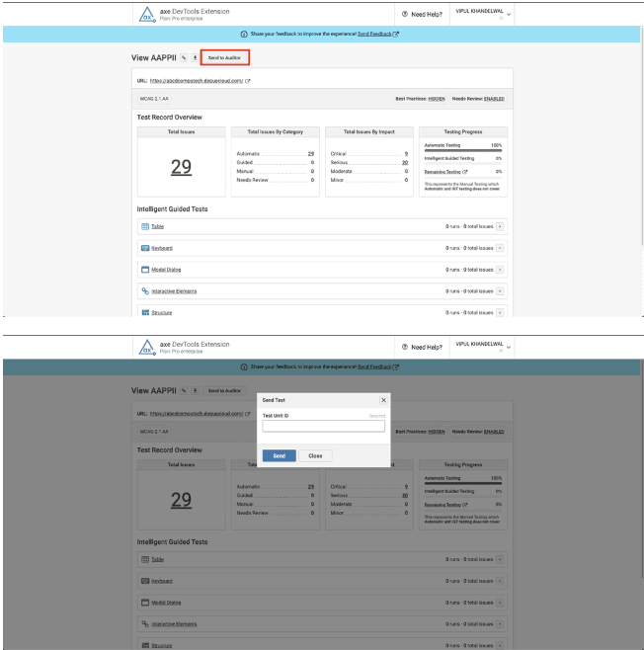Image resolution: width=644 pixels, height=650 pixels.
Task: Click the Interactive Elements link icon, undimmed page
Action: coord(144,291)
